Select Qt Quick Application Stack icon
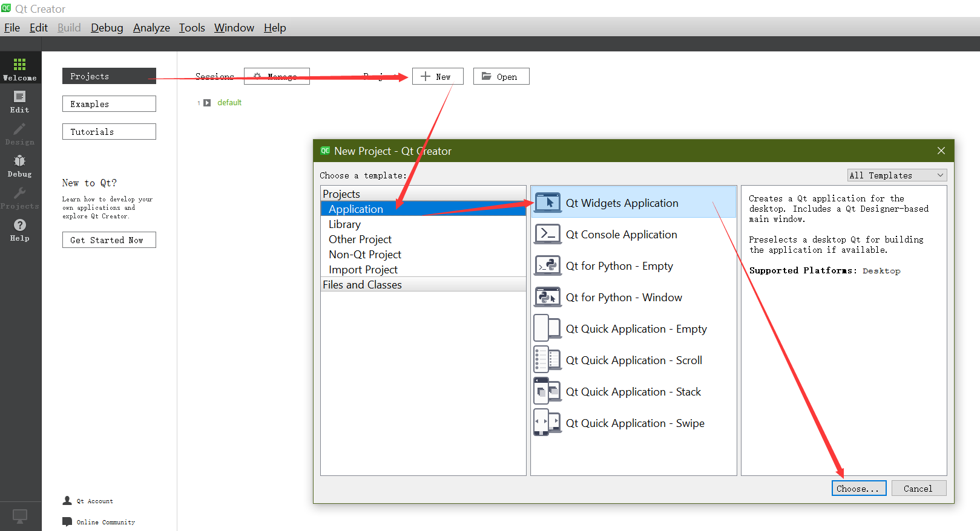 coord(548,391)
